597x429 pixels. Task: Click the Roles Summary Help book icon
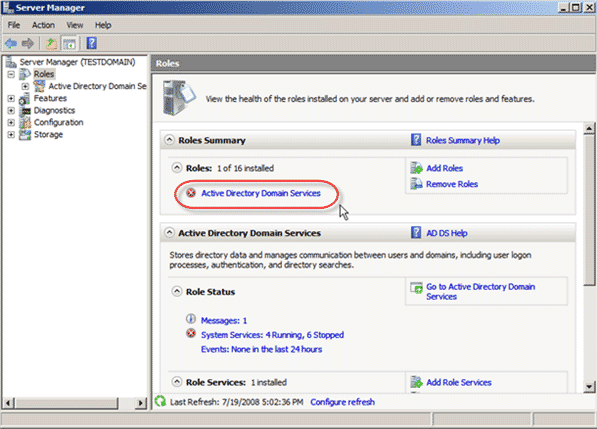coord(416,140)
